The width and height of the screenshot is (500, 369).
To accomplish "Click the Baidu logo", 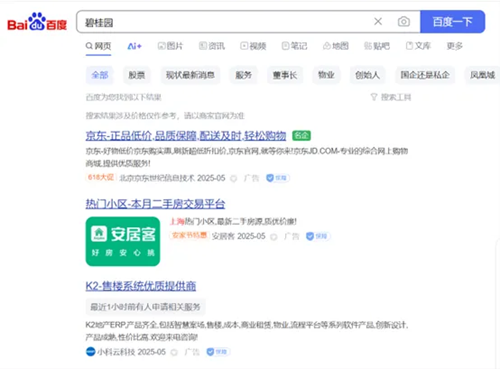I will (x=37, y=22).
